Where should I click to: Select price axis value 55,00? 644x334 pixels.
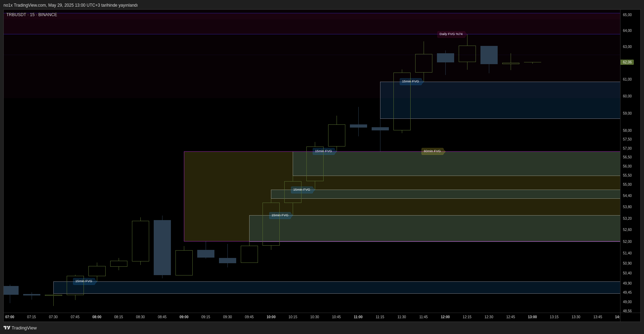coord(627,184)
